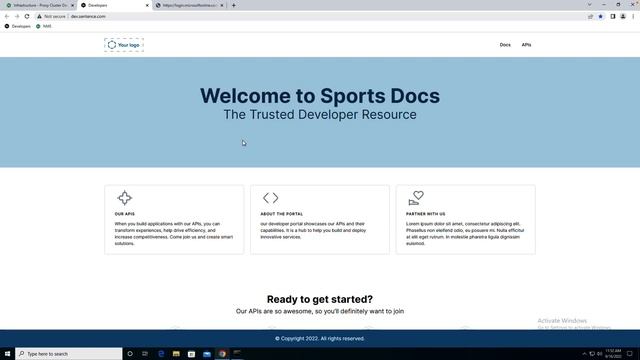
Task: Open the Windows notification center
Action: tap(630, 354)
